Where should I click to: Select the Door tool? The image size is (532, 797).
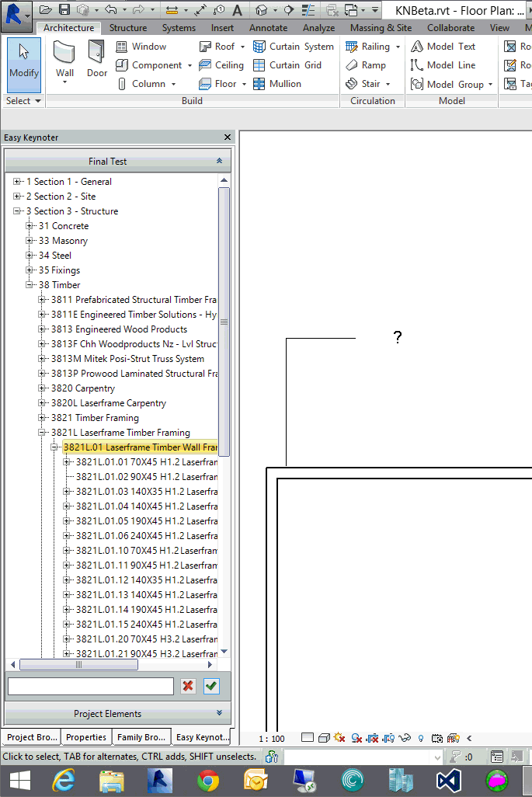[96, 59]
